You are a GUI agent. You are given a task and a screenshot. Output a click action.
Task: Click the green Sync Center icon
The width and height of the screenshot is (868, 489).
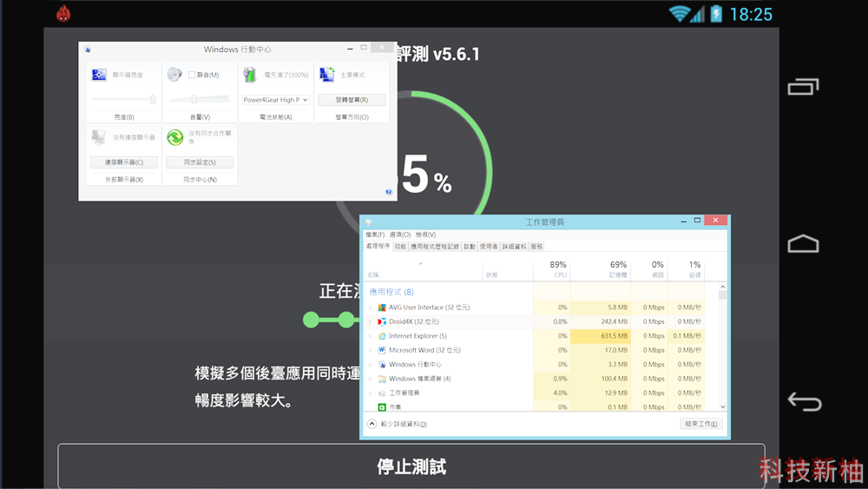click(175, 137)
